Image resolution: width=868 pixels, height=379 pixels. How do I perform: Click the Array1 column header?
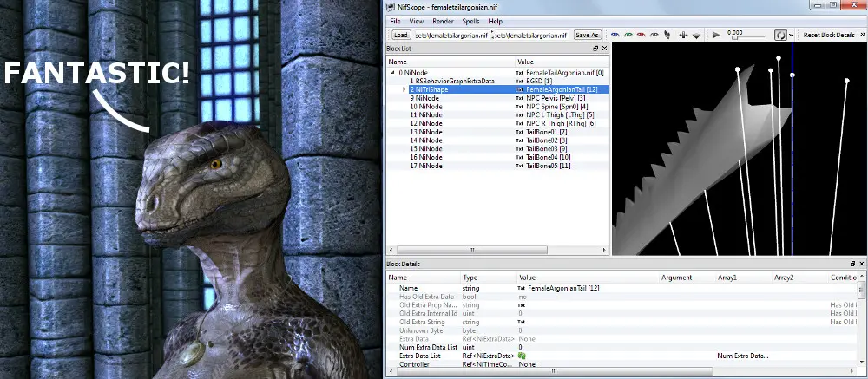(744, 278)
